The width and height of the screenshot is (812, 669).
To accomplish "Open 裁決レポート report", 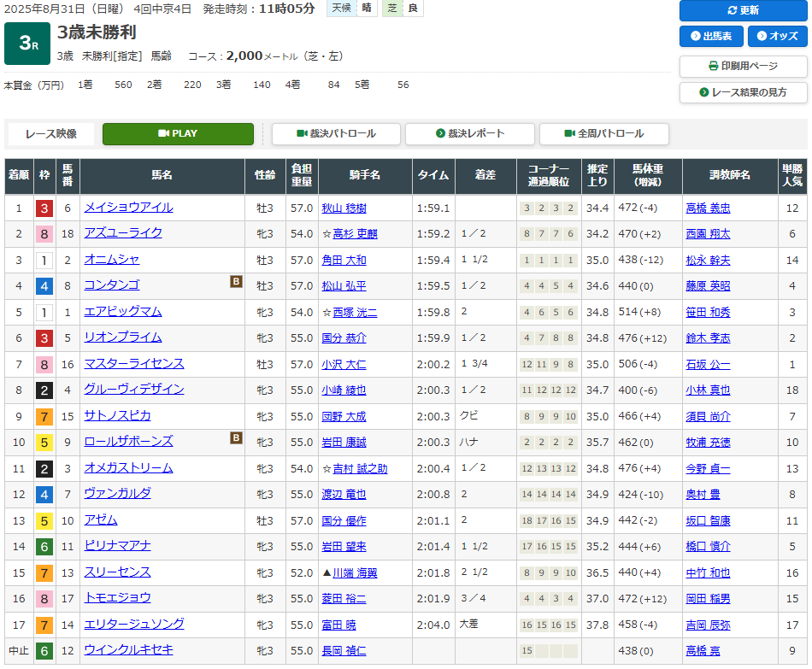I will point(470,133).
